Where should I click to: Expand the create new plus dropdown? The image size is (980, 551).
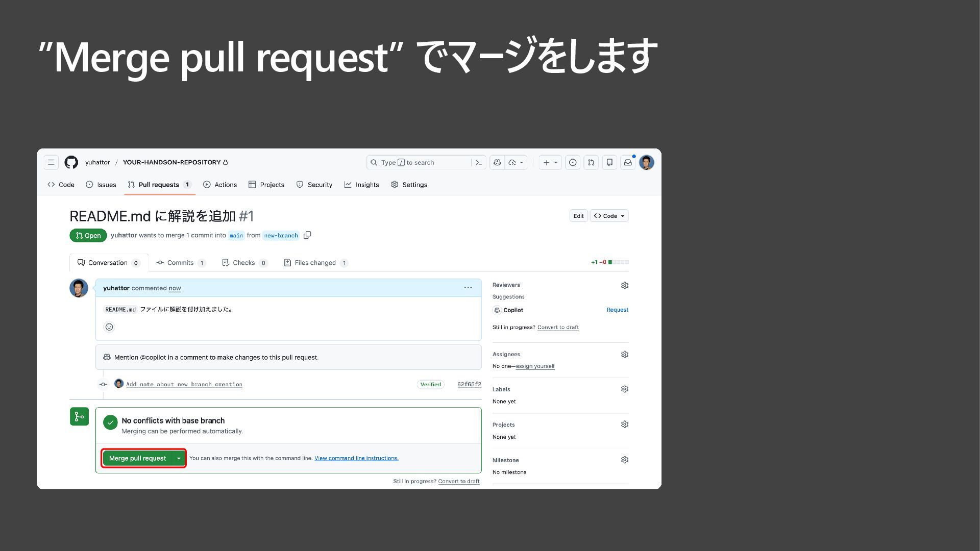[x=550, y=162]
